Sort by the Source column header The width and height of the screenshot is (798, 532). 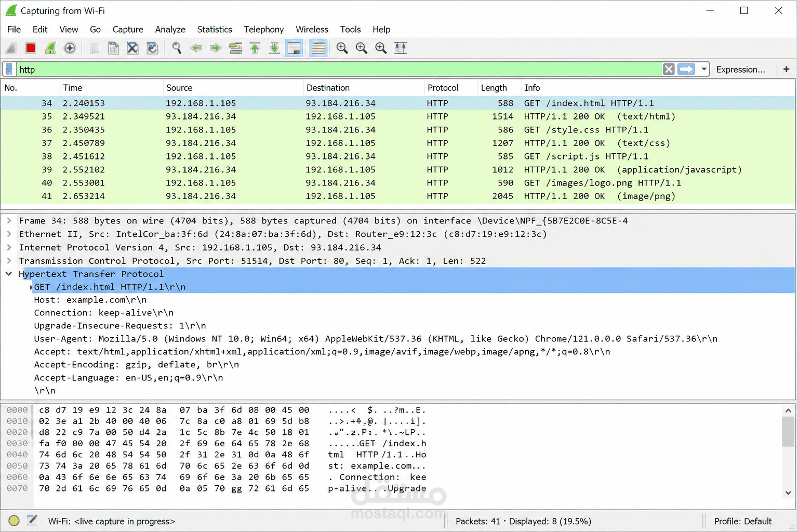coord(233,88)
